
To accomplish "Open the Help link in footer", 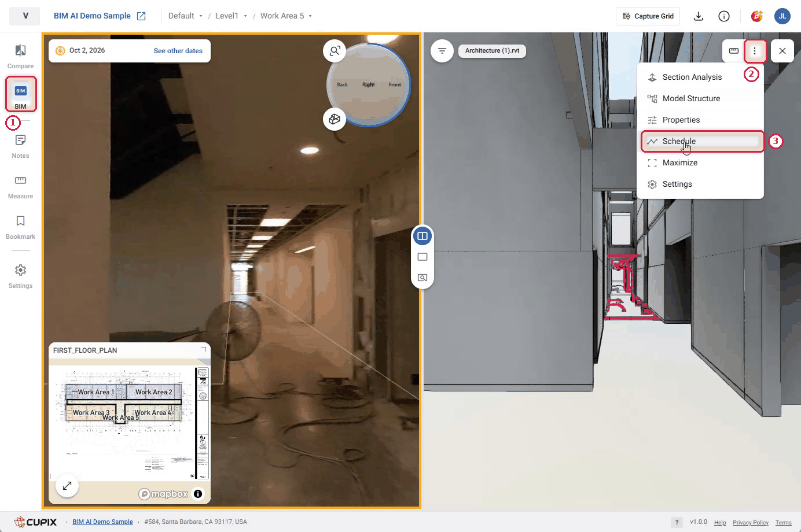I will pos(720,523).
